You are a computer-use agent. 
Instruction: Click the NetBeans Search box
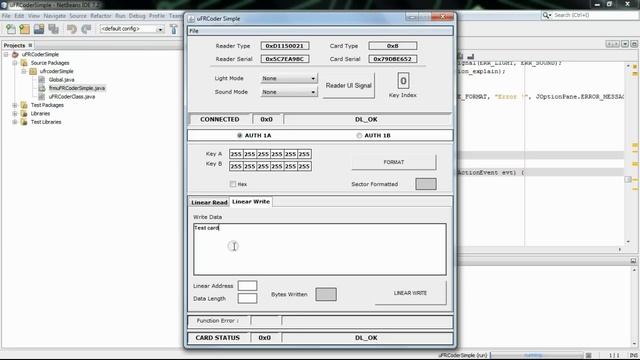(595, 15)
